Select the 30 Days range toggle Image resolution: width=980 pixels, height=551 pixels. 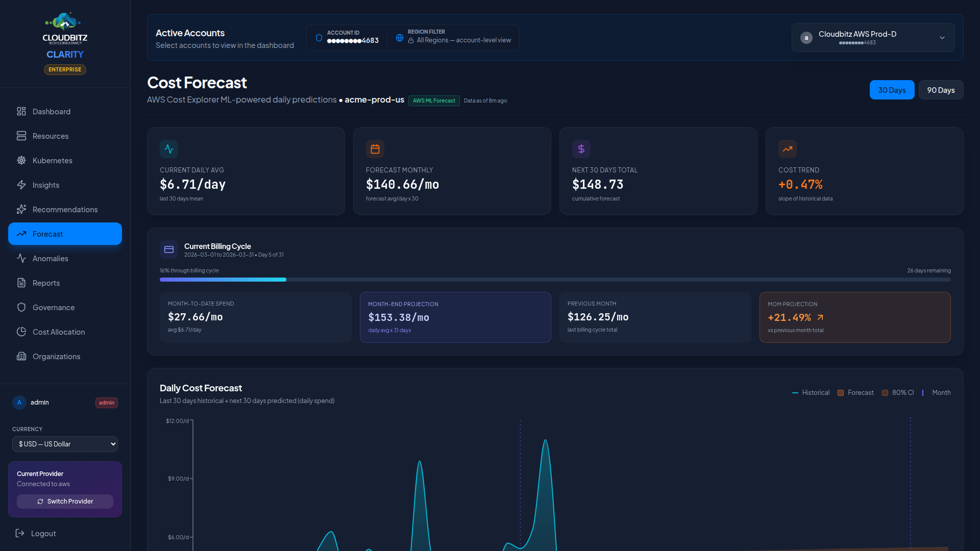click(892, 90)
